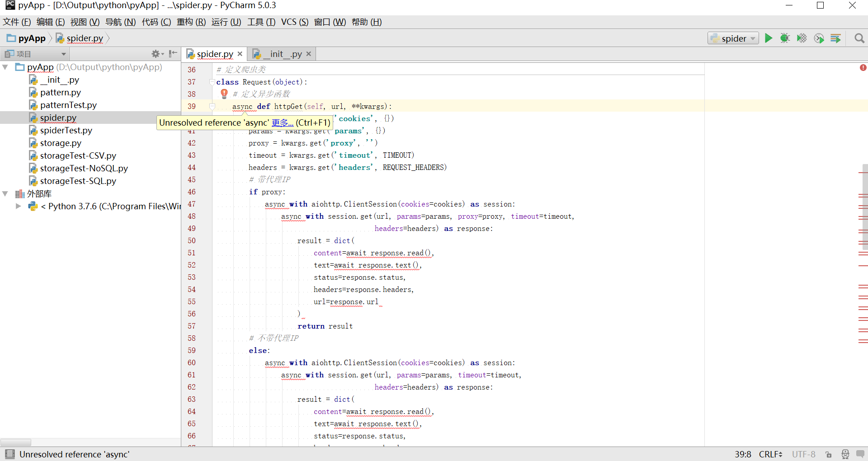Expand Python 3.7.6 external library
Viewport: 868px width, 461px height.
tap(18, 206)
